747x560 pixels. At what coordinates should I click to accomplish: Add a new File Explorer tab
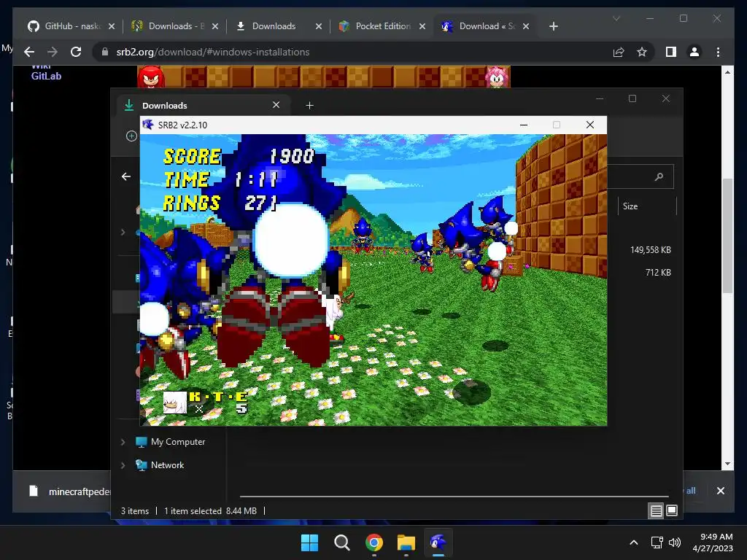[x=309, y=105]
